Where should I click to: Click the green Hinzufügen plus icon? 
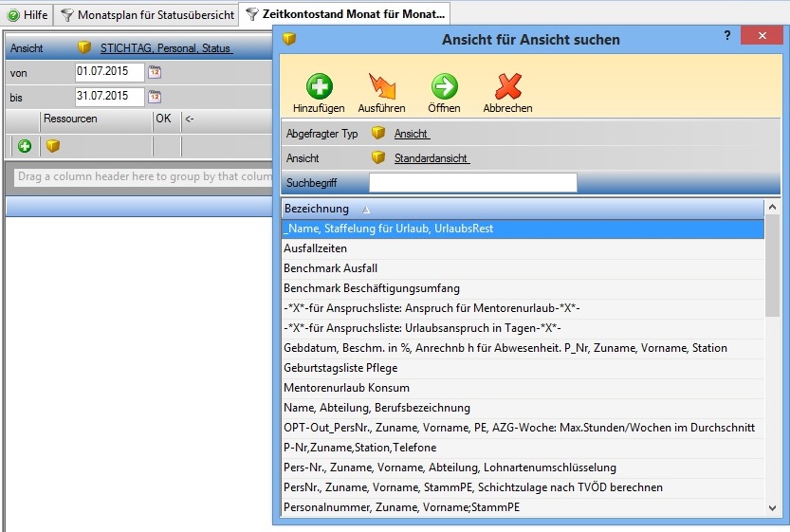[x=318, y=86]
